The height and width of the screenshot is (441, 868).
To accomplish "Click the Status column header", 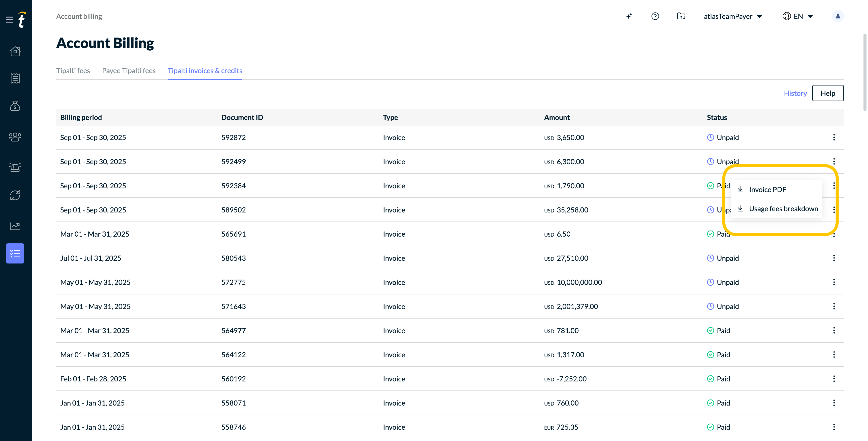I will (x=717, y=117).
